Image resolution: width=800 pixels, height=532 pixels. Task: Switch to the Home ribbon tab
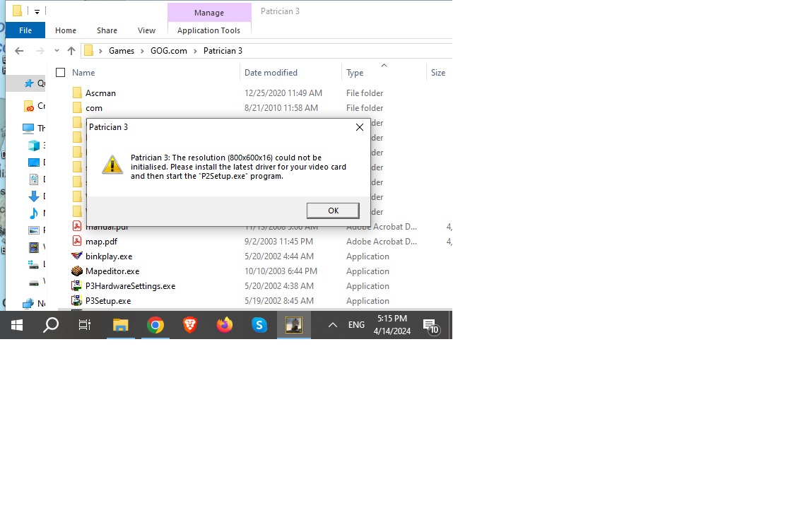[66, 30]
